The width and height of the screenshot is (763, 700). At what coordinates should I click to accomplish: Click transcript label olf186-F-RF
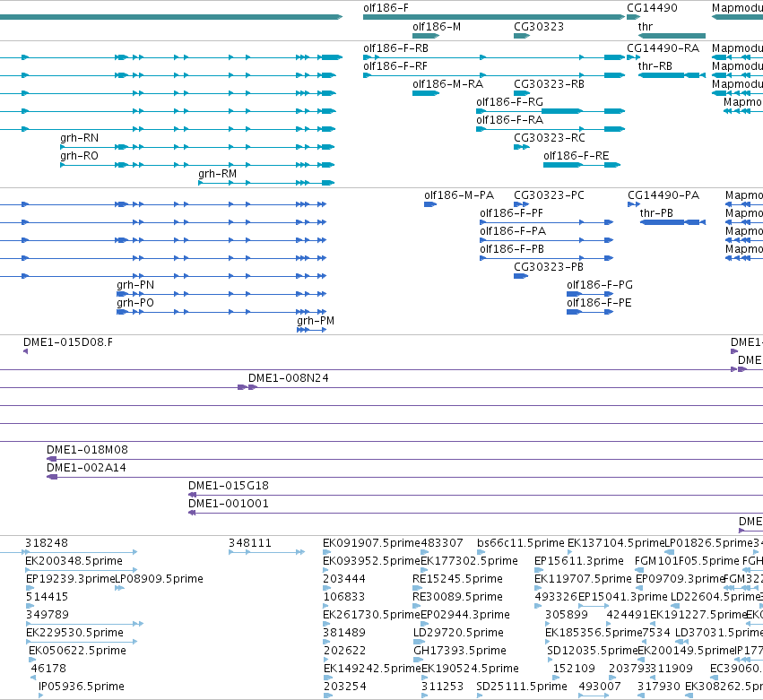[395, 66]
